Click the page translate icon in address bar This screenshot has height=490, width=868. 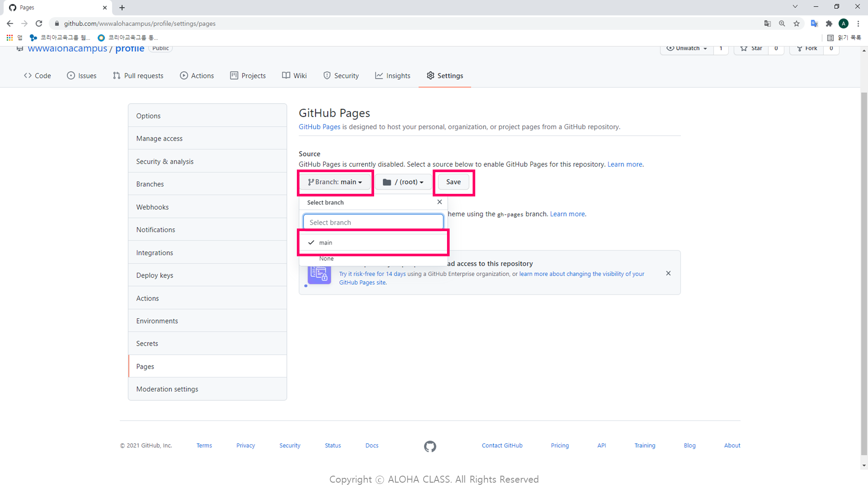(x=767, y=23)
